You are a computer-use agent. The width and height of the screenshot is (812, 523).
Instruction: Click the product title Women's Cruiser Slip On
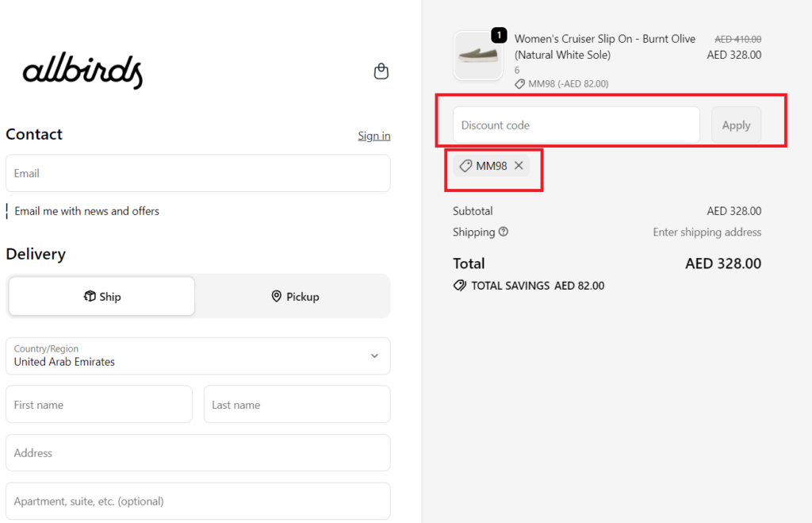click(x=605, y=47)
